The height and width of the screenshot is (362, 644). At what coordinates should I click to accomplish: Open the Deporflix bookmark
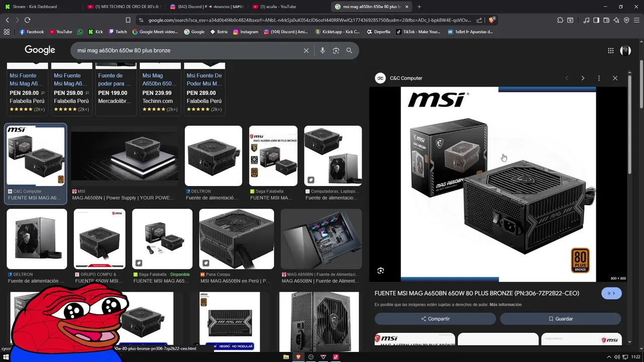tap(379, 32)
